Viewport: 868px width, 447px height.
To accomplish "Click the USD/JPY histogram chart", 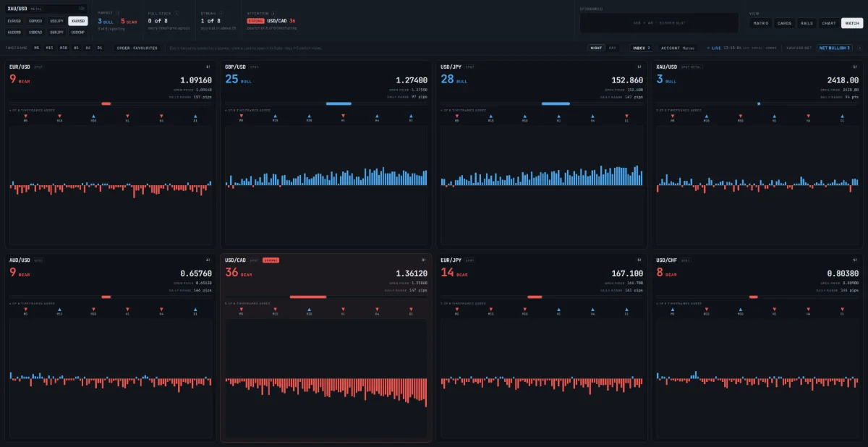I will 542,185.
